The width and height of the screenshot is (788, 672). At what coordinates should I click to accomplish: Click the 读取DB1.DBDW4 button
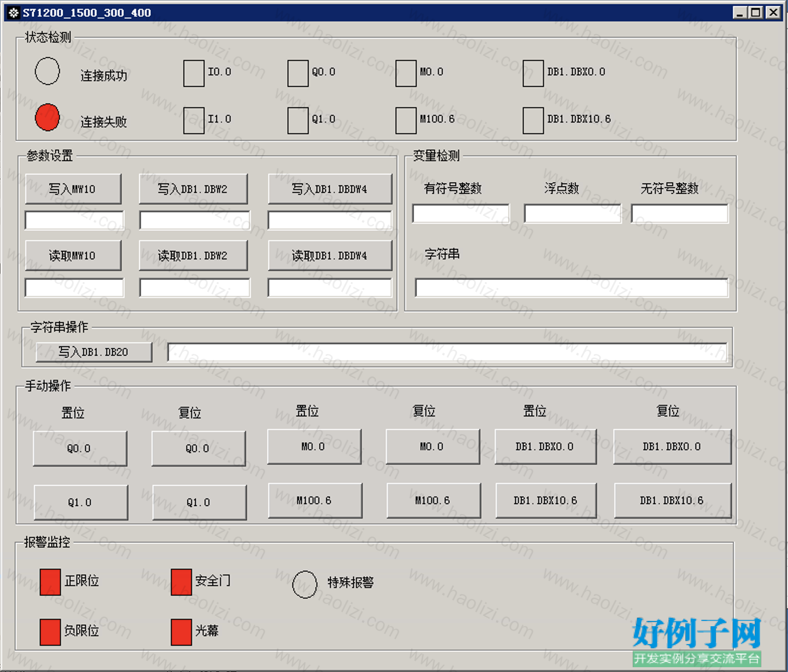tap(330, 255)
